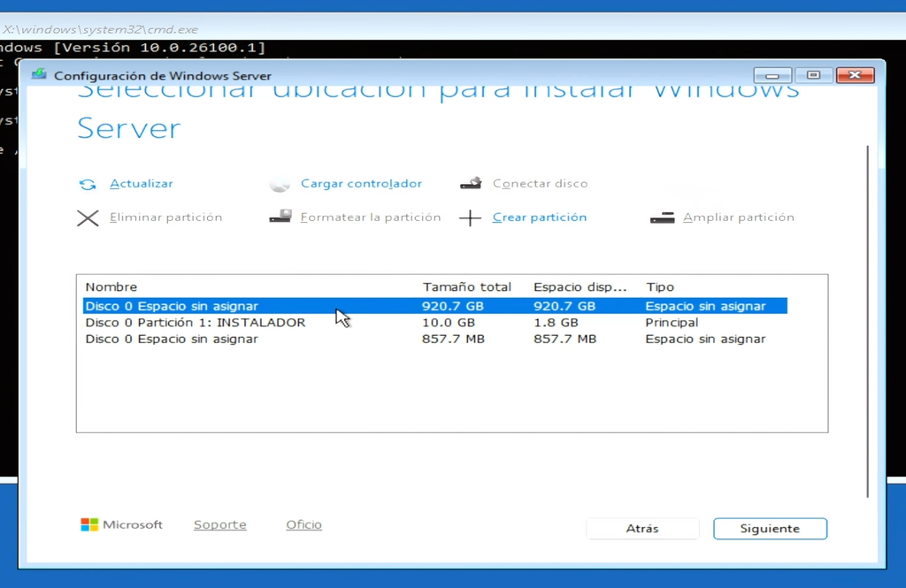Click the Siguiente button

coord(771,529)
